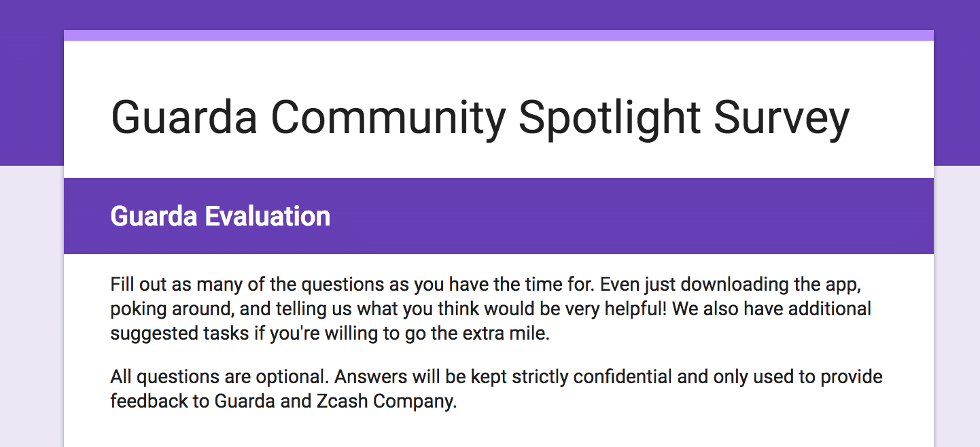Click the Guarda Community Spotlight Survey title
Viewport: 980px width, 447px height.
(480, 118)
